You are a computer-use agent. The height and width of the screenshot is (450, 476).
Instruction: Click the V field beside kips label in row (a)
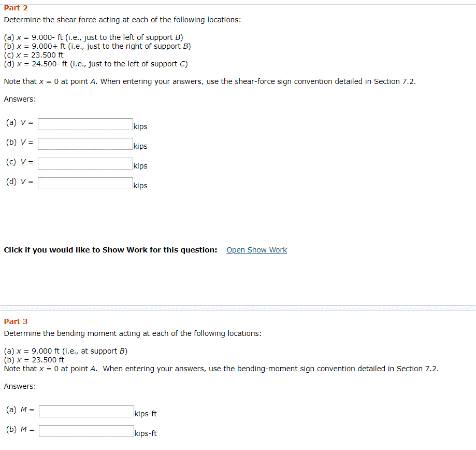point(85,123)
